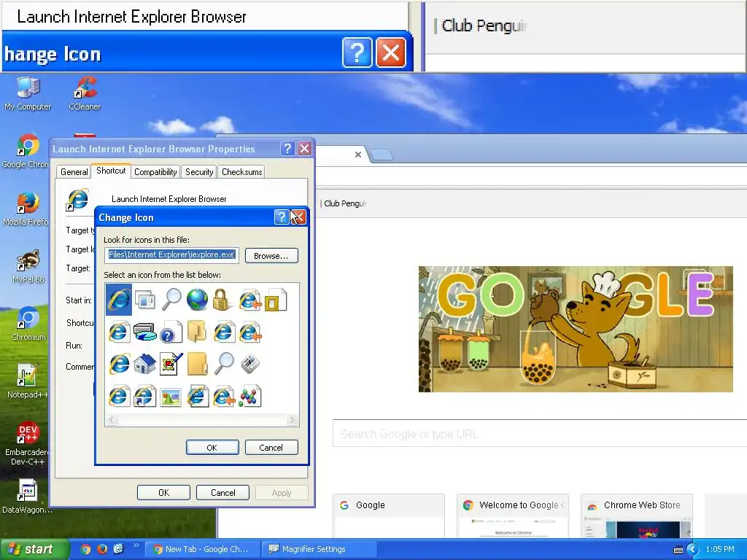
Task: Click help question mark in Properties title bar
Action: [x=287, y=149]
